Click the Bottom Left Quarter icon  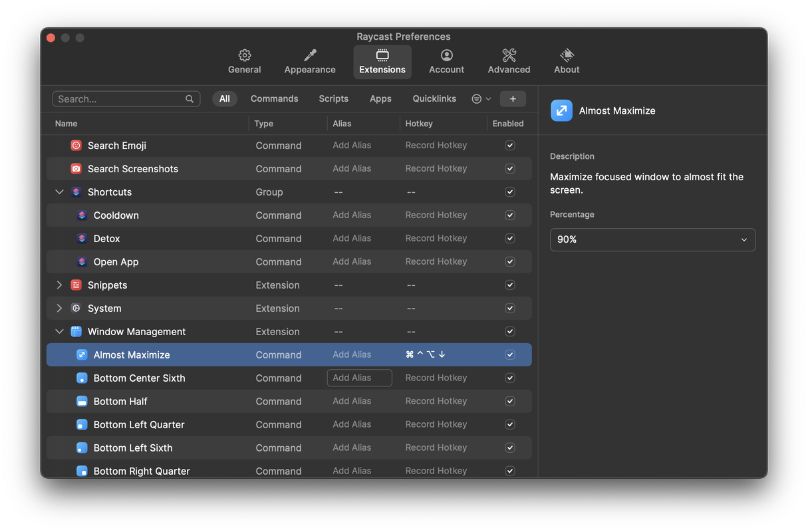tap(82, 424)
